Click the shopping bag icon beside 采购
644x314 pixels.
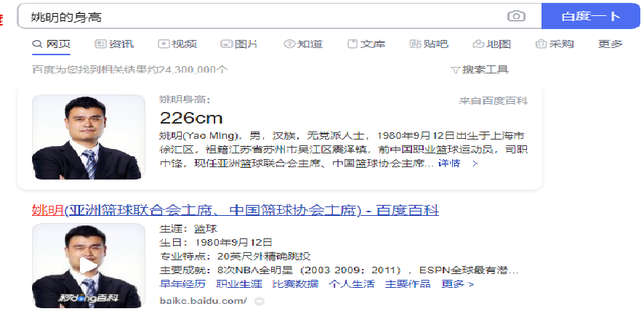pos(541,44)
